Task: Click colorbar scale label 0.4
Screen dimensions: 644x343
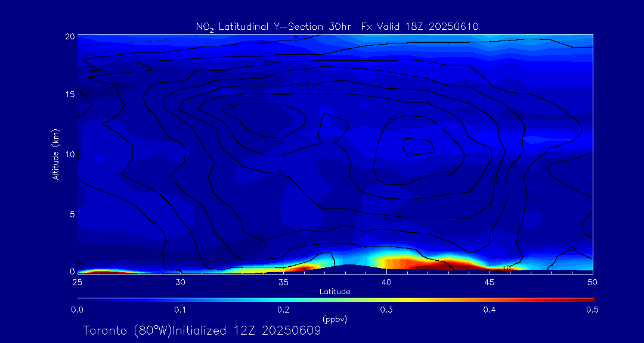Action: pyautogui.click(x=490, y=310)
